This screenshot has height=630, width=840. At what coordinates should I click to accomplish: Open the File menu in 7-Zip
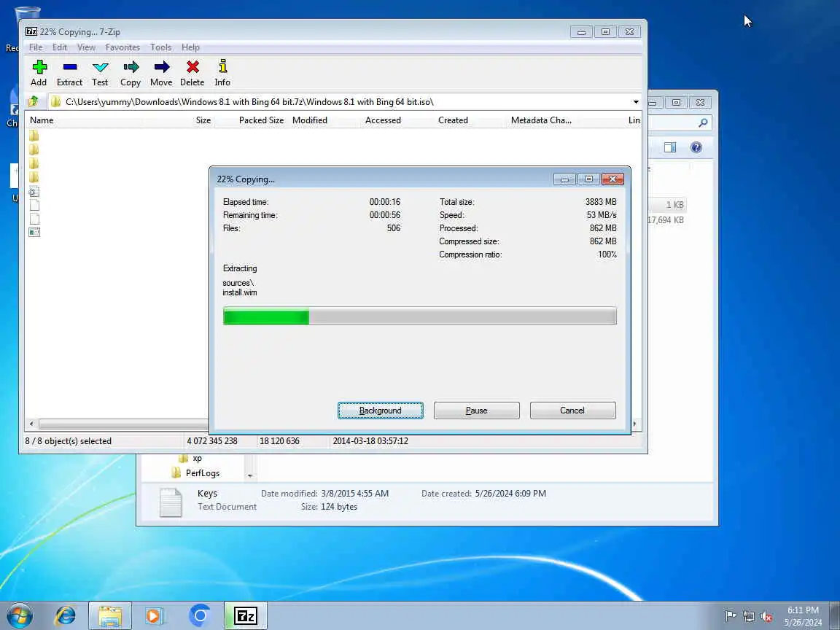coord(35,47)
